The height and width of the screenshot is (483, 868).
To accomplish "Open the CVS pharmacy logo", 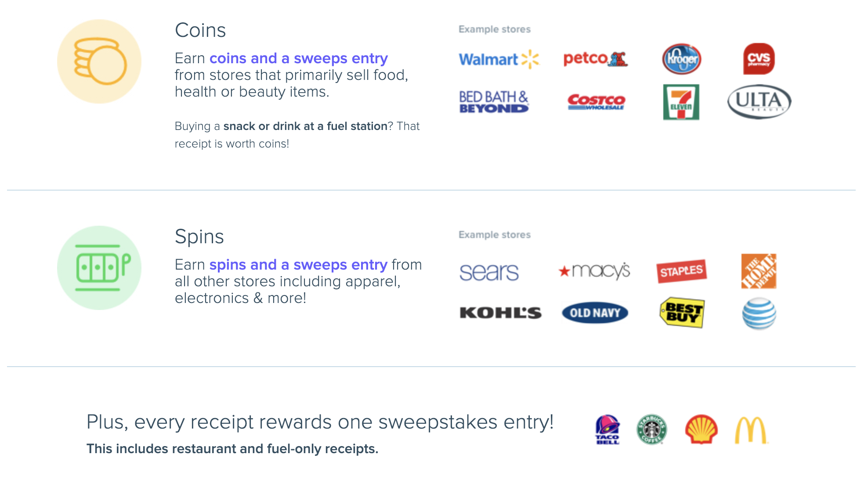I will click(x=759, y=59).
